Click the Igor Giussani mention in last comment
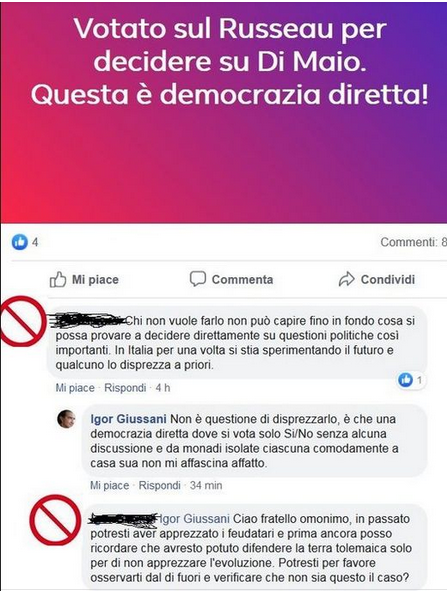The height and width of the screenshot is (591, 447). coord(193,519)
